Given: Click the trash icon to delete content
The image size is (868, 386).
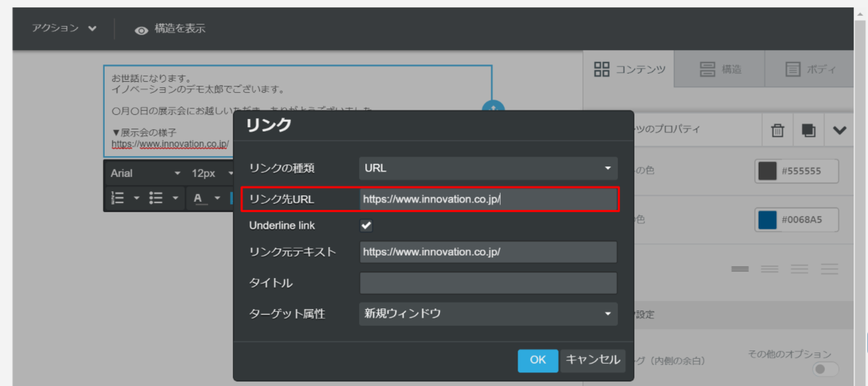Looking at the screenshot, I should [x=777, y=130].
